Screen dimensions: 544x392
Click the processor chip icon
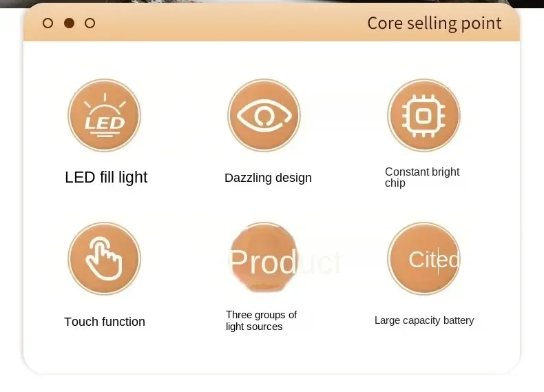[423, 115]
